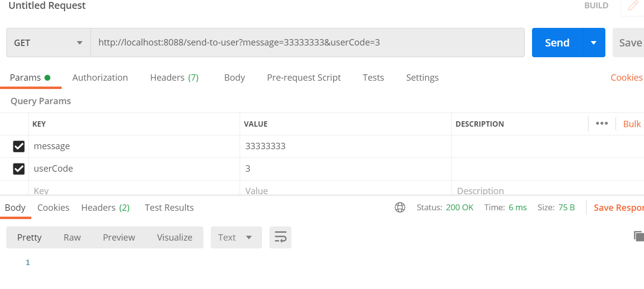Screen dimensions: 644x289
Task: Click the message key cell
Action: (134, 146)
